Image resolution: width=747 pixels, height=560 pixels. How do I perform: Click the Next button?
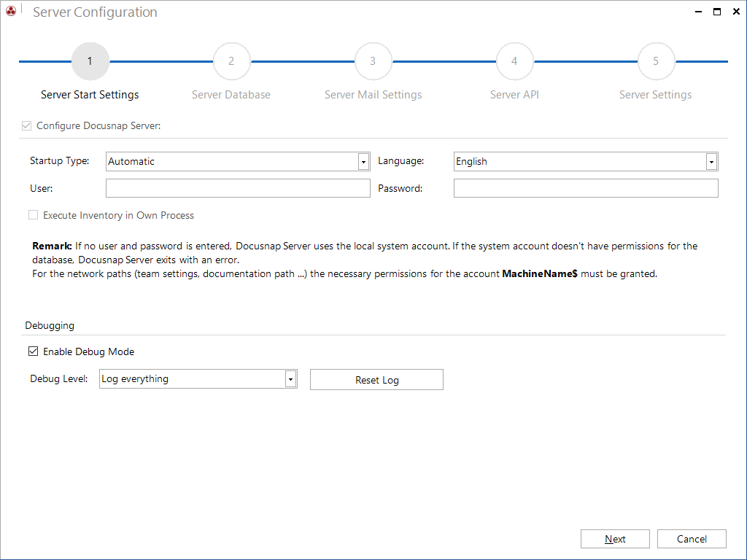(615, 539)
